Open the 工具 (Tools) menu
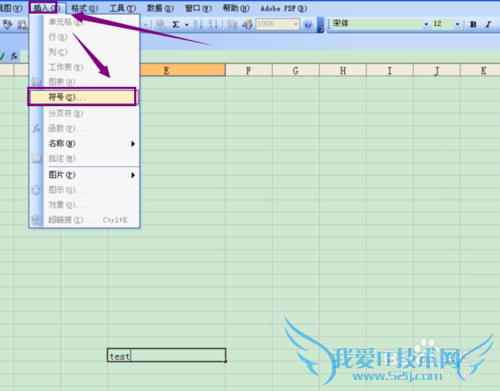This screenshot has height=391, width=500. point(122,8)
